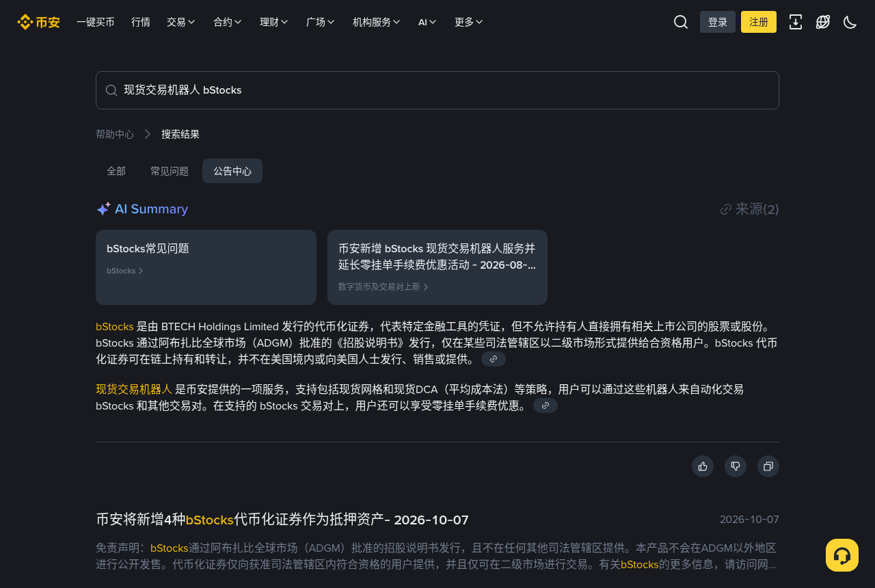Click the AI Summary sparkle icon
The width and height of the screenshot is (875, 588).
(x=103, y=209)
